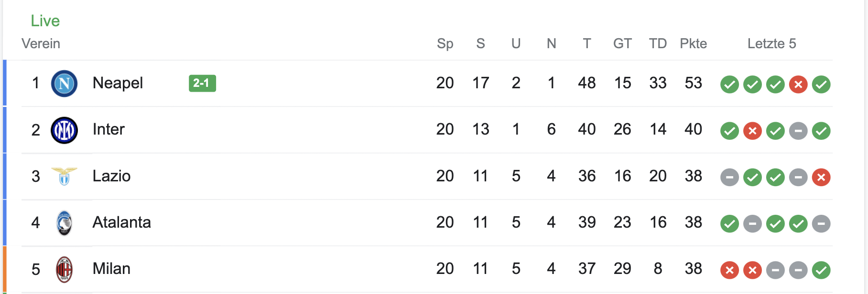Click the Inter club crest icon
The width and height of the screenshot is (868, 294).
[64, 130]
